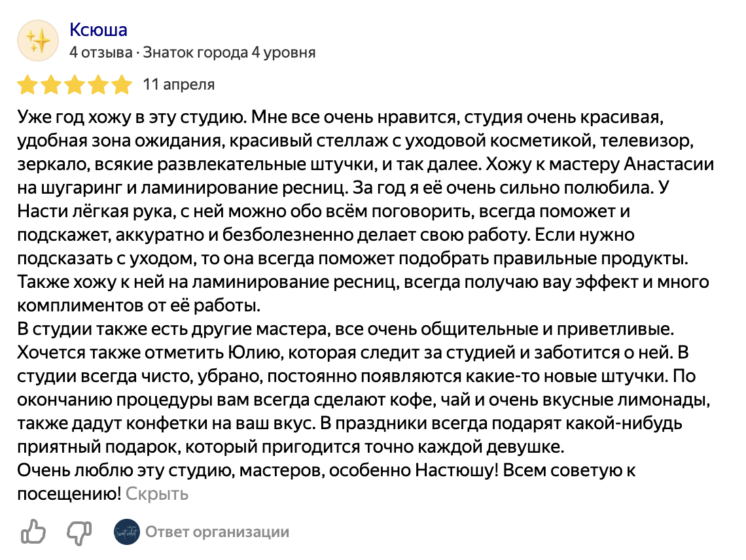
Task: Collapse the review via Скрыть
Action: [x=157, y=494]
